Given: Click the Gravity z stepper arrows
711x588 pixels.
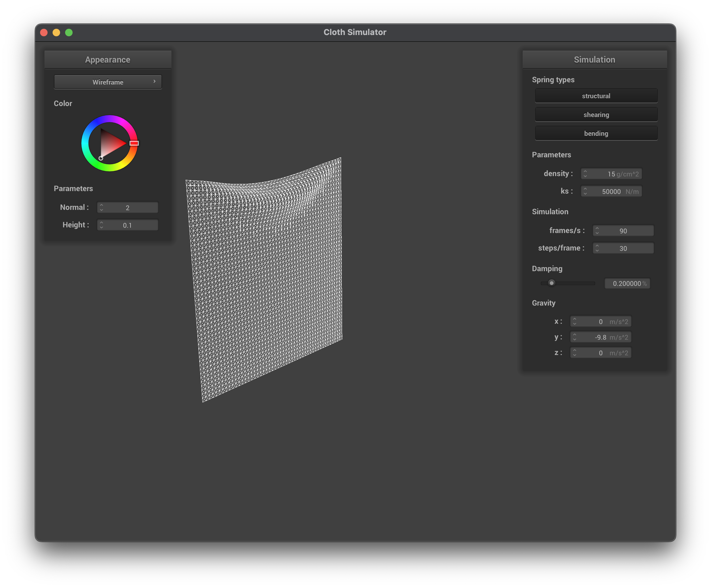Looking at the screenshot, I should click(575, 353).
